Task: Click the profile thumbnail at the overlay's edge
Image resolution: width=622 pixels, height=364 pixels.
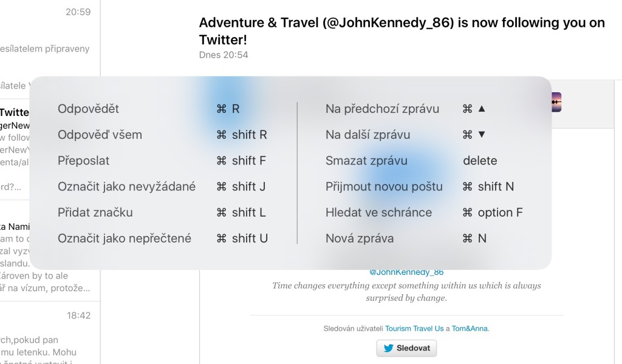Action: 556,102
